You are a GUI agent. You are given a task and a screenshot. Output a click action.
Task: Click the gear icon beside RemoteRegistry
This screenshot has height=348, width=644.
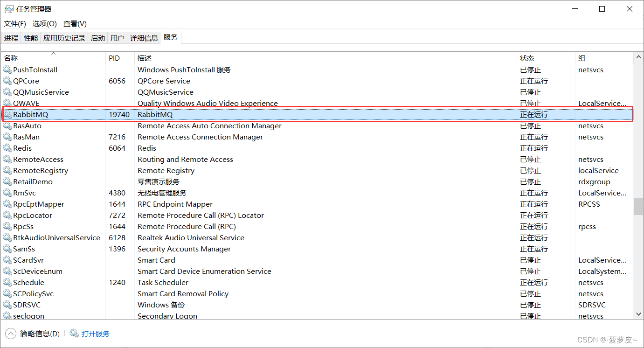click(7, 171)
